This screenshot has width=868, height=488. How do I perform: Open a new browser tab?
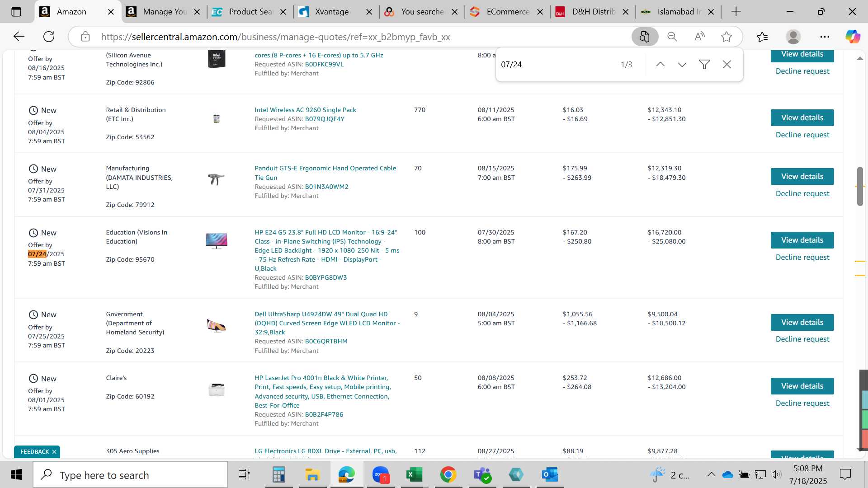pos(736,12)
